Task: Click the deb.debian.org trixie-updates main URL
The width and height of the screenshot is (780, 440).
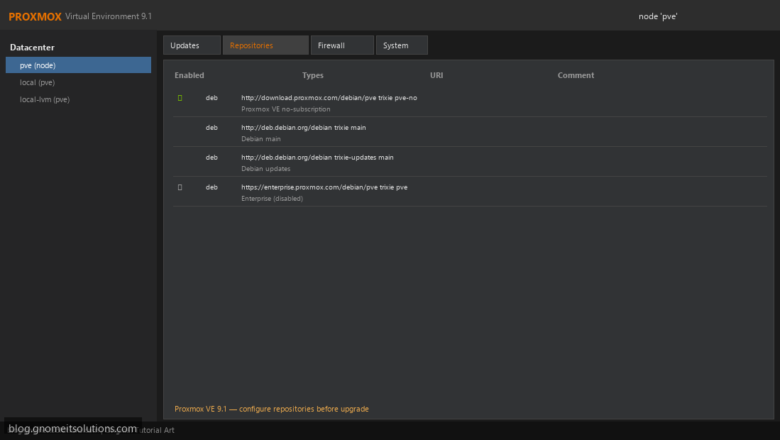Action: click(317, 158)
